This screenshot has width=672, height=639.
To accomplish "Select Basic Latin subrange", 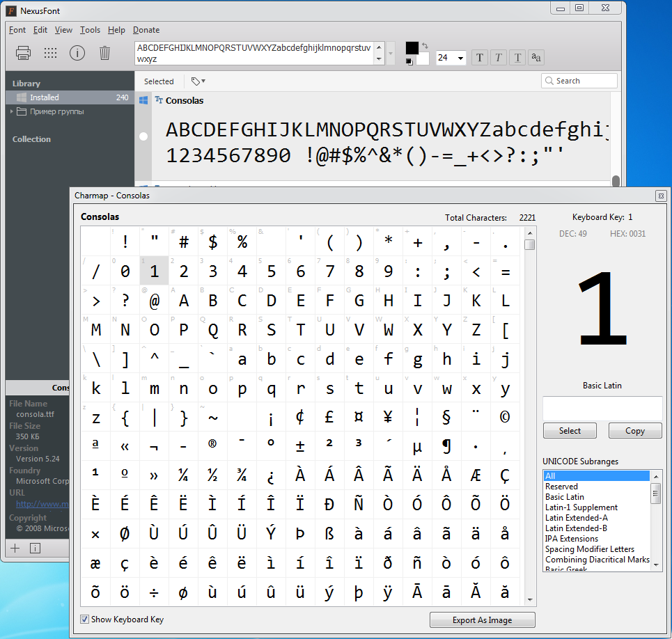I will click(x=597, y=497).
